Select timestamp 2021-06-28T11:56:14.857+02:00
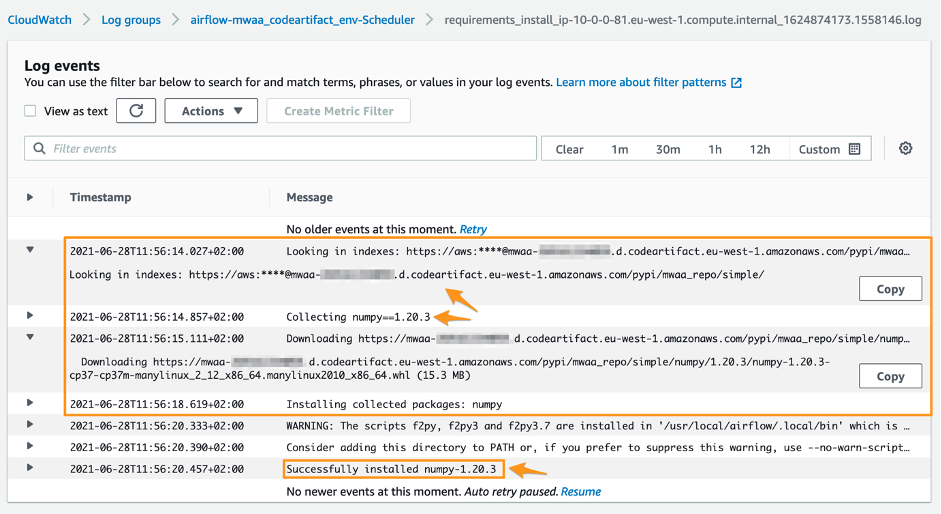The height and width of the screenshot is (514, 941). [157, 316]
